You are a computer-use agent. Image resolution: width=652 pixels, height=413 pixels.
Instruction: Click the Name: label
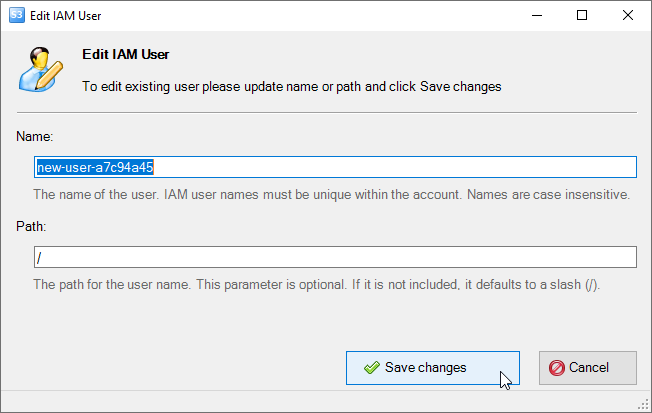coord(35,136)
